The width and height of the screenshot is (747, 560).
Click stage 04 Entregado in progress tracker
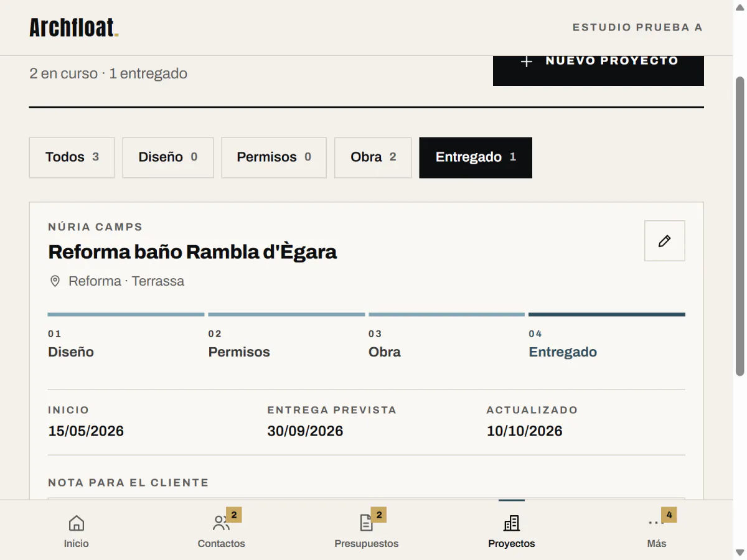point(607,337)
